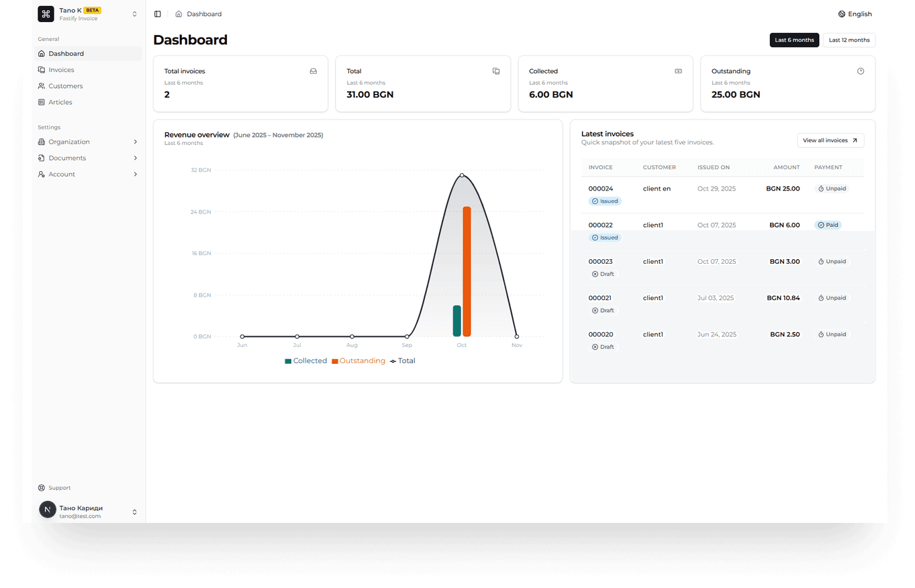Click the Fastify Invoice command logo icon
Screen dimensions: 915x588
point(46,14)
